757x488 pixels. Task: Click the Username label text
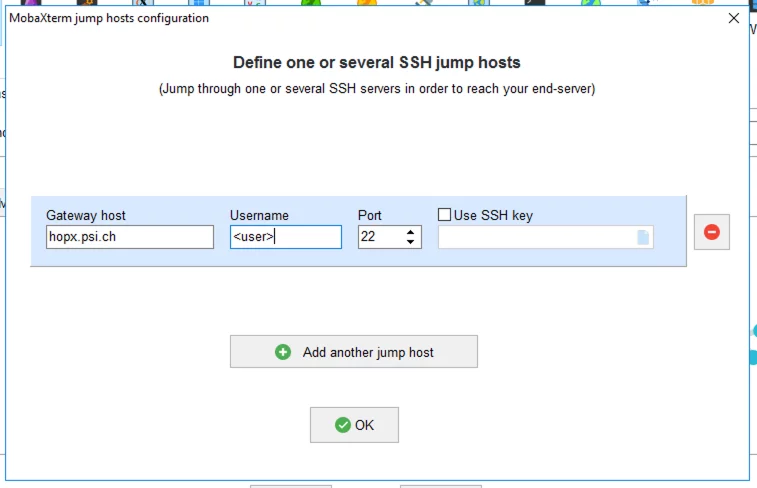[259, 215]
